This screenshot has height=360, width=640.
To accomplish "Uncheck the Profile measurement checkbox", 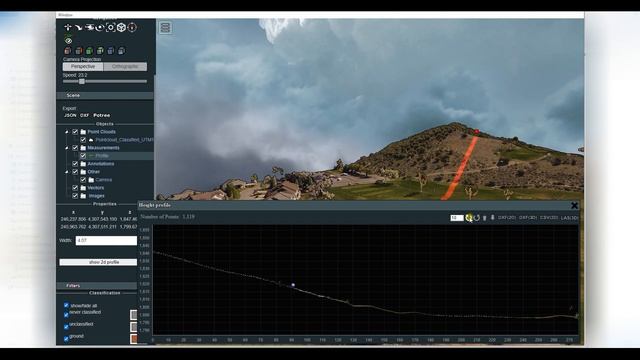I will [x=83, y=156].
